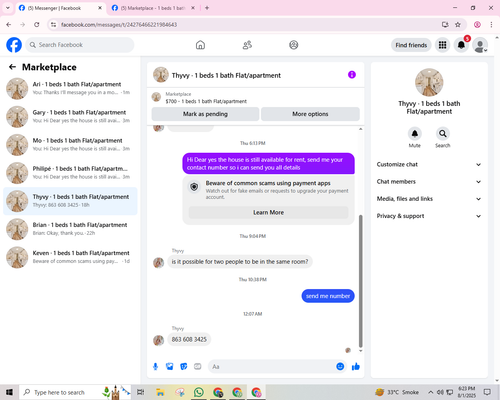500x400 pixels.
Task: Expand the Chat members section
Action: pyautogui.click(x=429, y=182)
